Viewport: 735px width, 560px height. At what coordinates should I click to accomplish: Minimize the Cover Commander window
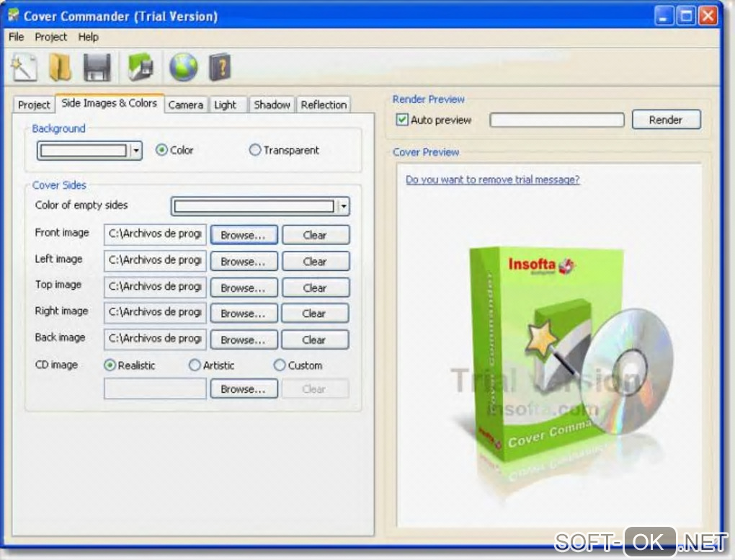pyautogui.click(x=663, y=16)
